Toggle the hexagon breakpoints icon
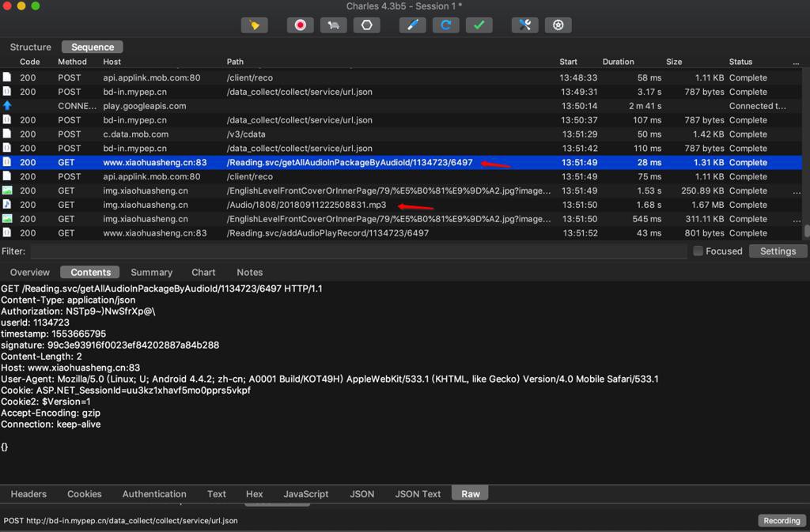This screenshot has height=532, width=810. 367,25
